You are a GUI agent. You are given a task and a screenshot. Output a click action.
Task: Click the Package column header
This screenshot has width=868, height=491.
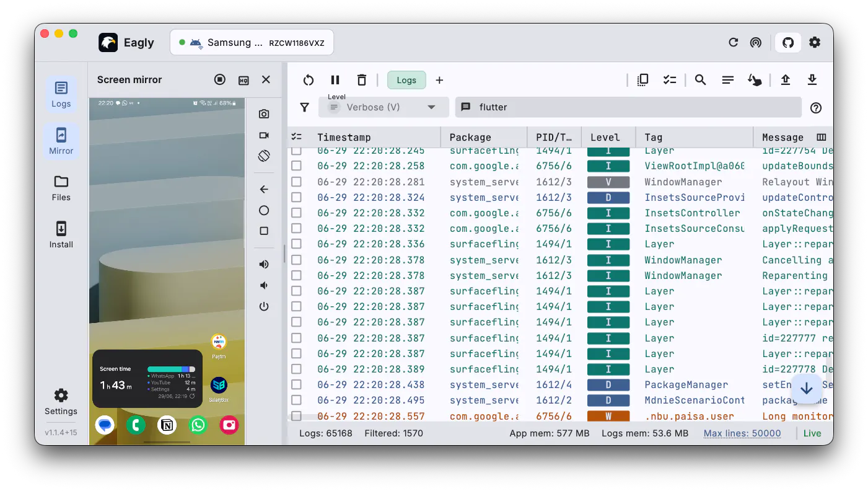pos(470,137)
